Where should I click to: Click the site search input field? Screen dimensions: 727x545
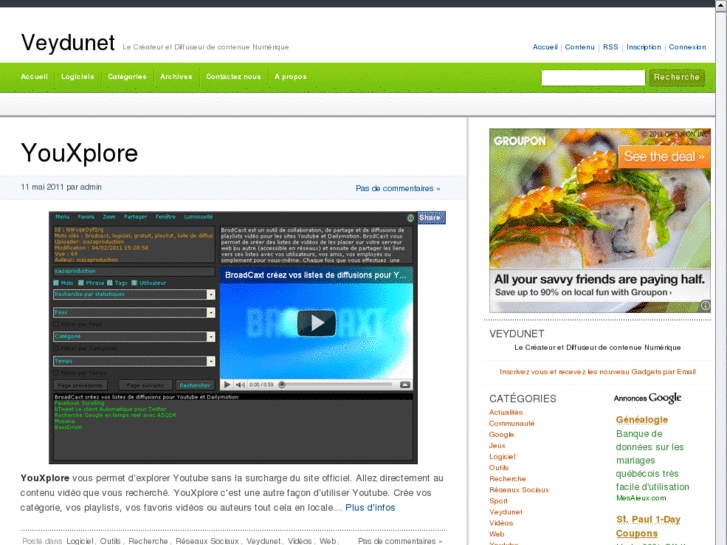click(593, 77)
